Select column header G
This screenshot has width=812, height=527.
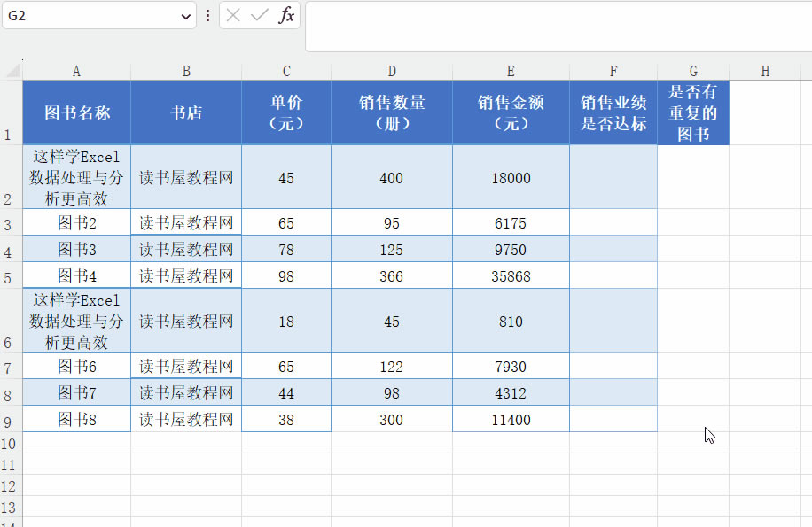point(693,71)
